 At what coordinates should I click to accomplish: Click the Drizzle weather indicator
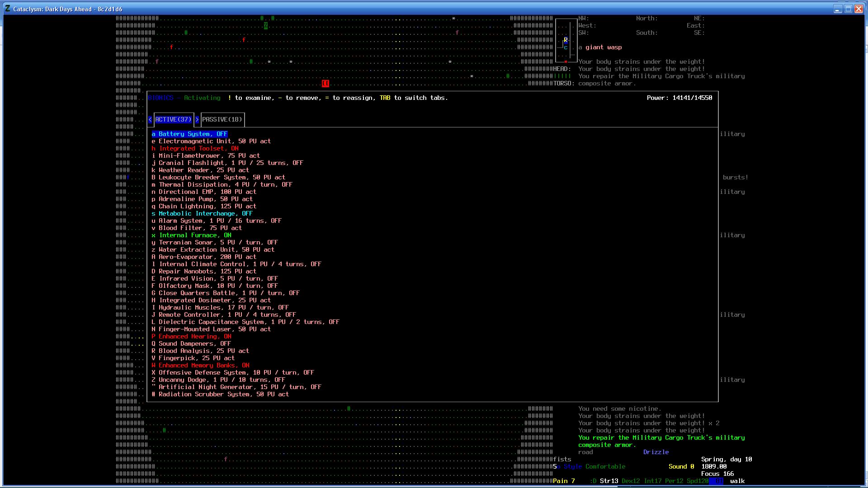click(x=656, y=452)
